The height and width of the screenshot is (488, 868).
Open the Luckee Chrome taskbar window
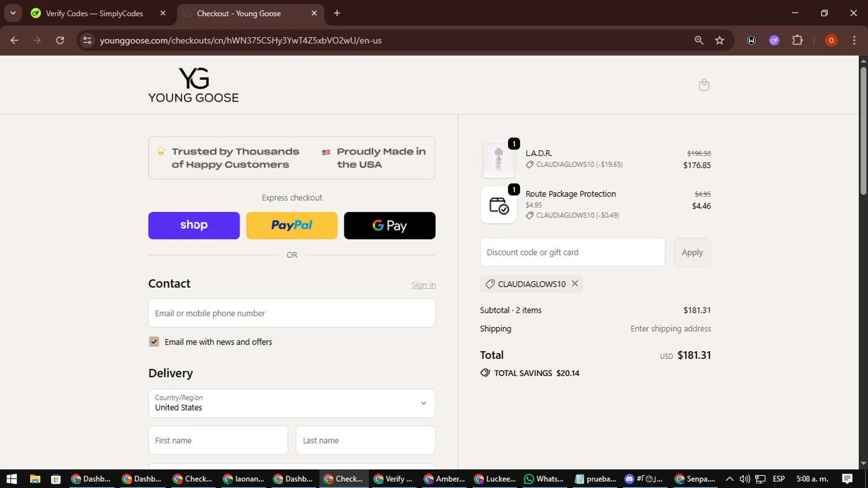click(x=495, y=479)
